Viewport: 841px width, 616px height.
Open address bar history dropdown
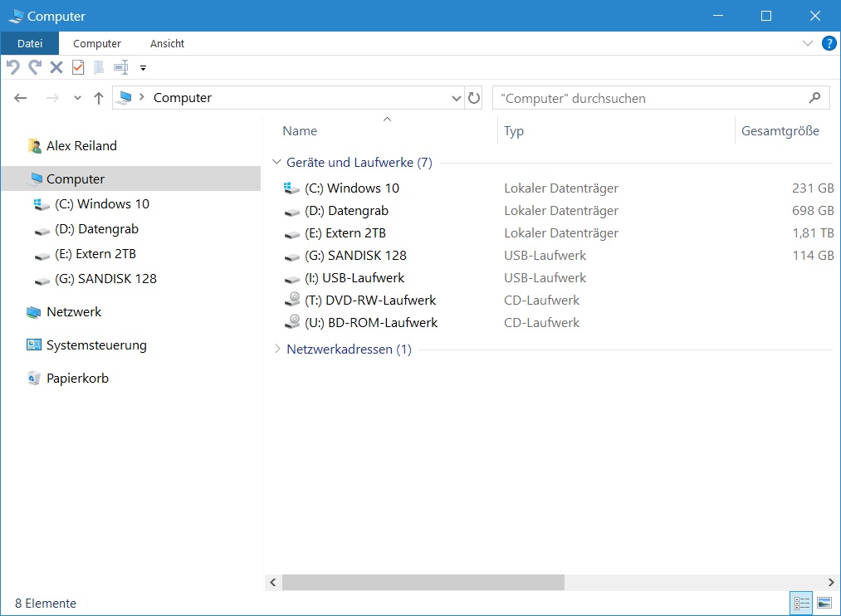click(456, 98)
